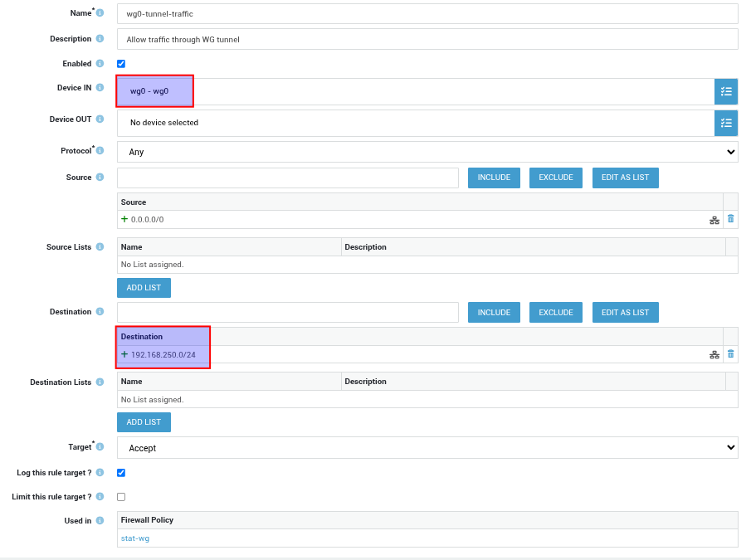Uncheck the Enabled checkbox
Image resolution: width=751 pixels, height=560 pixels.
coord(121,64)
